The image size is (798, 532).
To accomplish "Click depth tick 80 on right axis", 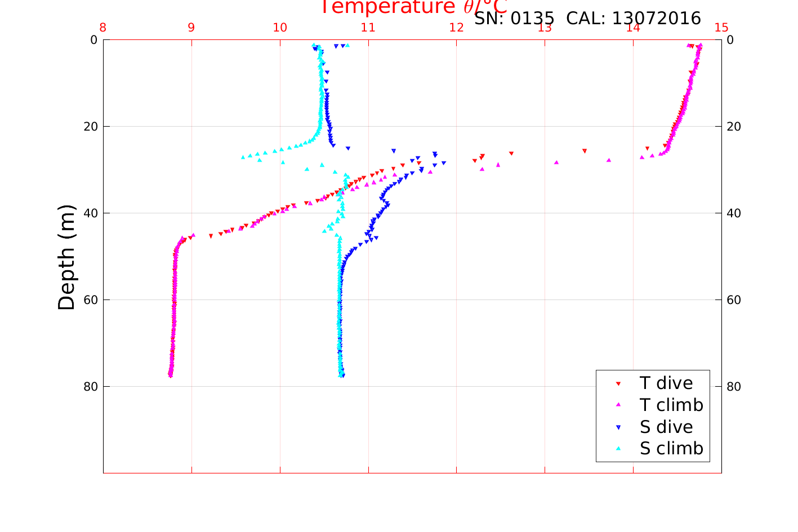I will (x=734, y=387).
